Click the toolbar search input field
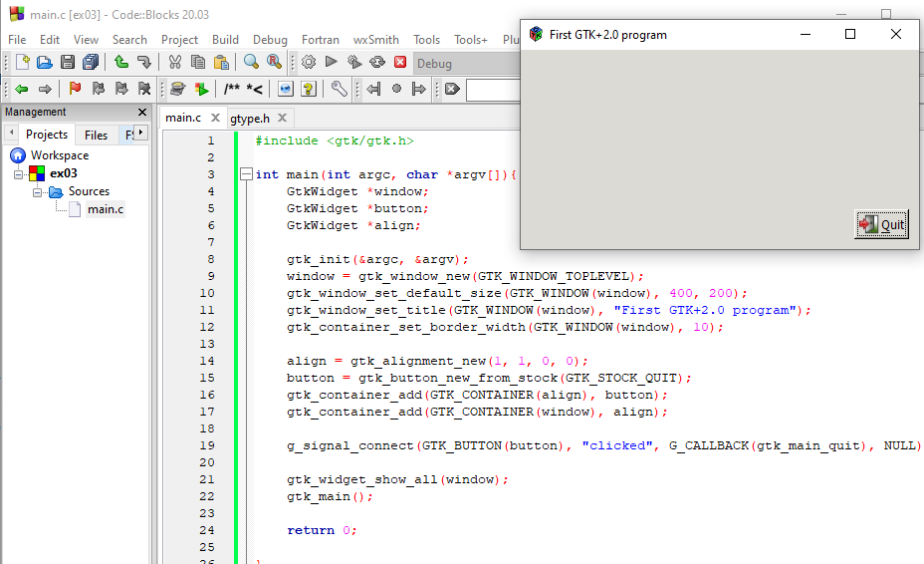This screenshot has height=564, width=924. point(493,90)
